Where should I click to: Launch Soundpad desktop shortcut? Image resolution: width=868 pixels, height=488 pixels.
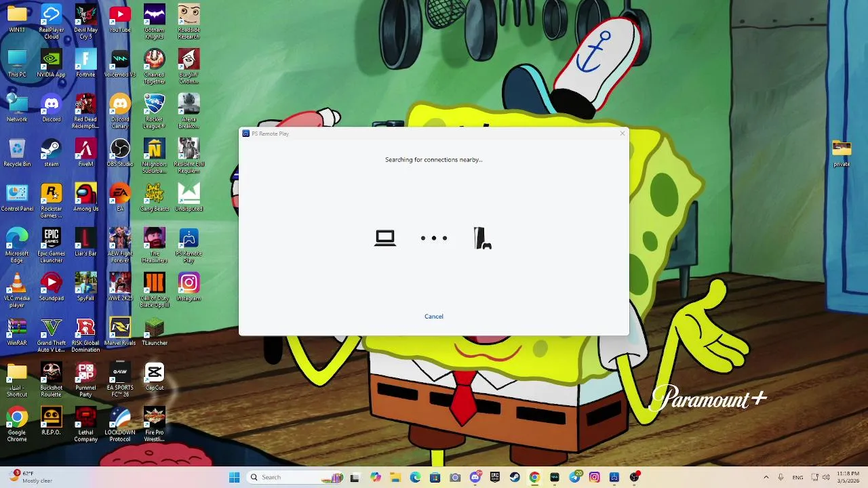52,288
